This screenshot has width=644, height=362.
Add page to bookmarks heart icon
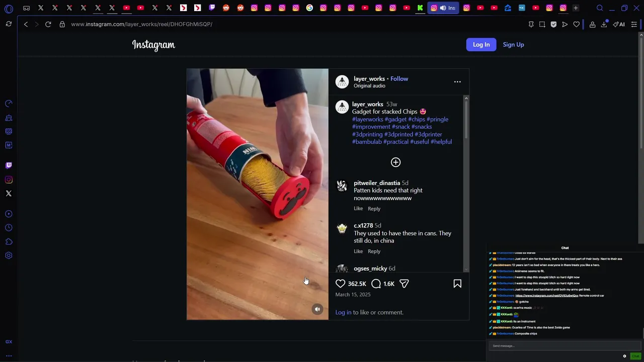[577, 24]
